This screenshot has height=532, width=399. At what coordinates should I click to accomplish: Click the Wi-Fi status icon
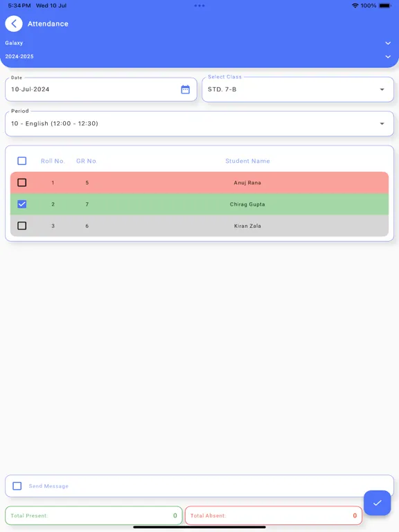pos(355,6)
